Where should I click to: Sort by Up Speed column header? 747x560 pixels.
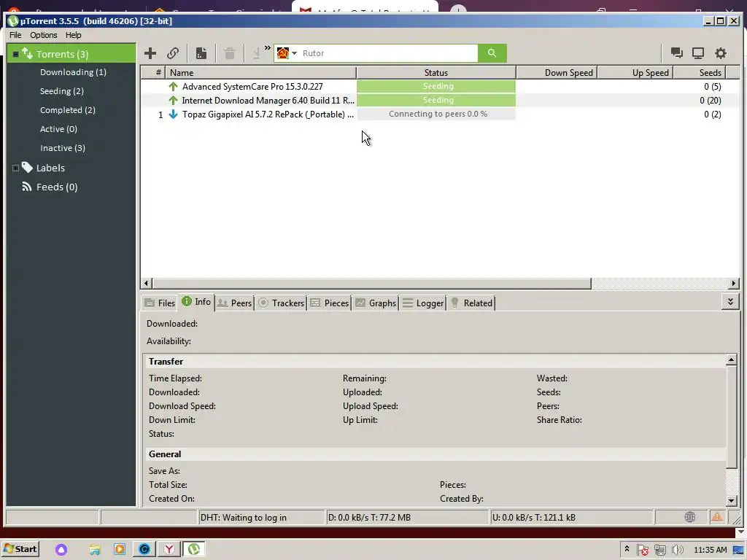pos(635,72)
